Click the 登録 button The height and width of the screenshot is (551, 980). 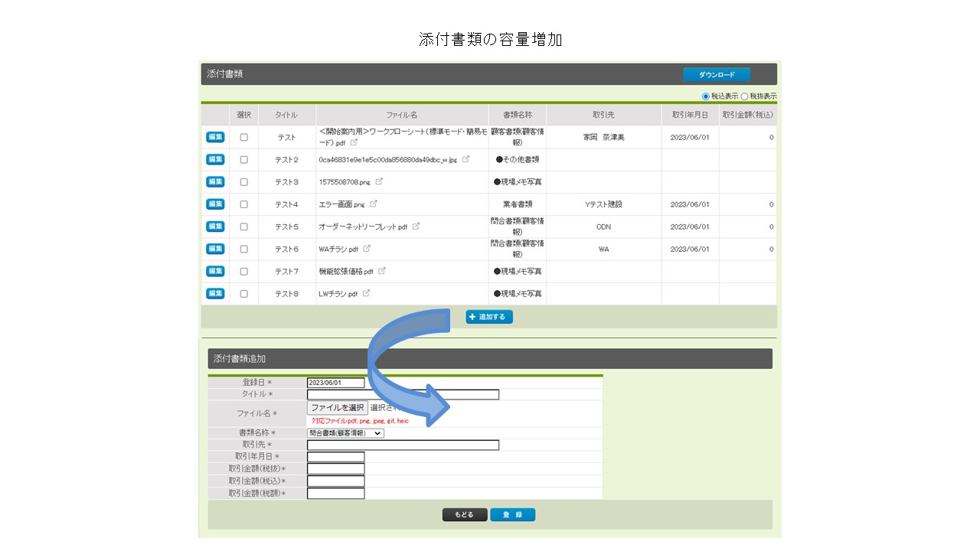point(512,515)
